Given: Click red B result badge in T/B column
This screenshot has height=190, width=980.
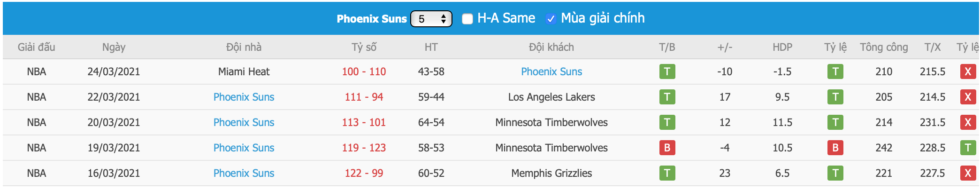Looking at the screenshot, I should point(667,148).
